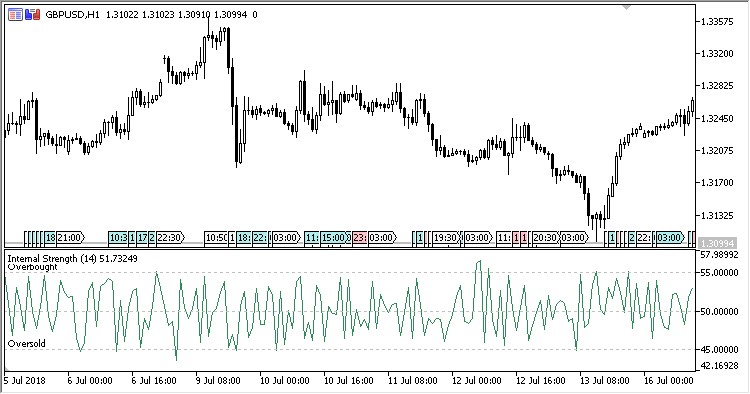Select the 22:30 event marker
The image size is (750, 394).
coord(170,237)
